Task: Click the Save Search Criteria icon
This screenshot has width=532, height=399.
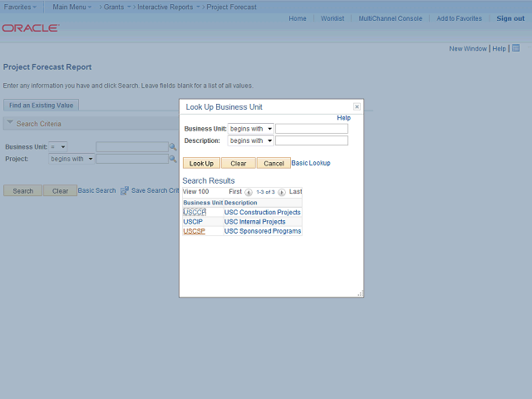Action: pyautogui.click(x=125, y=190)
